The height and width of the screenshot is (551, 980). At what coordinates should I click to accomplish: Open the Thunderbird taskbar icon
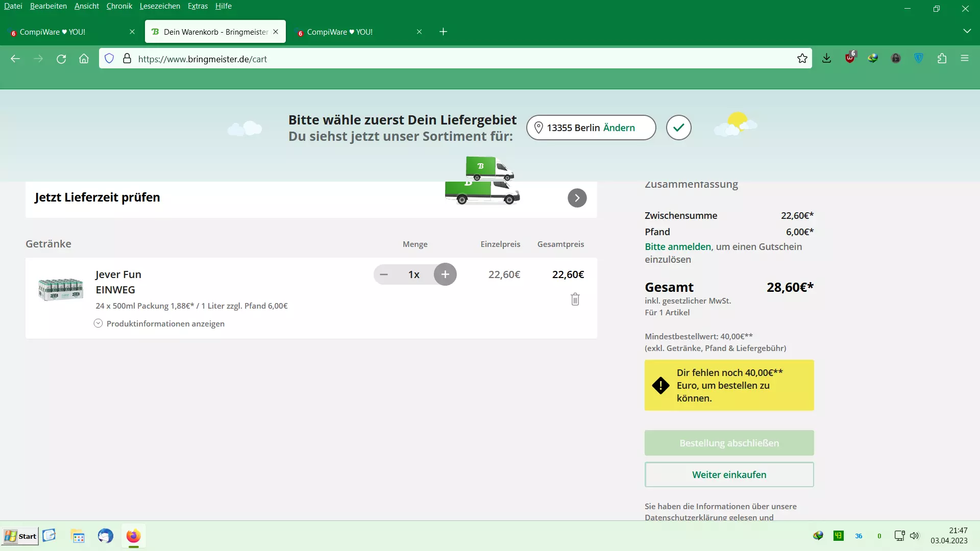click(106, 536)
